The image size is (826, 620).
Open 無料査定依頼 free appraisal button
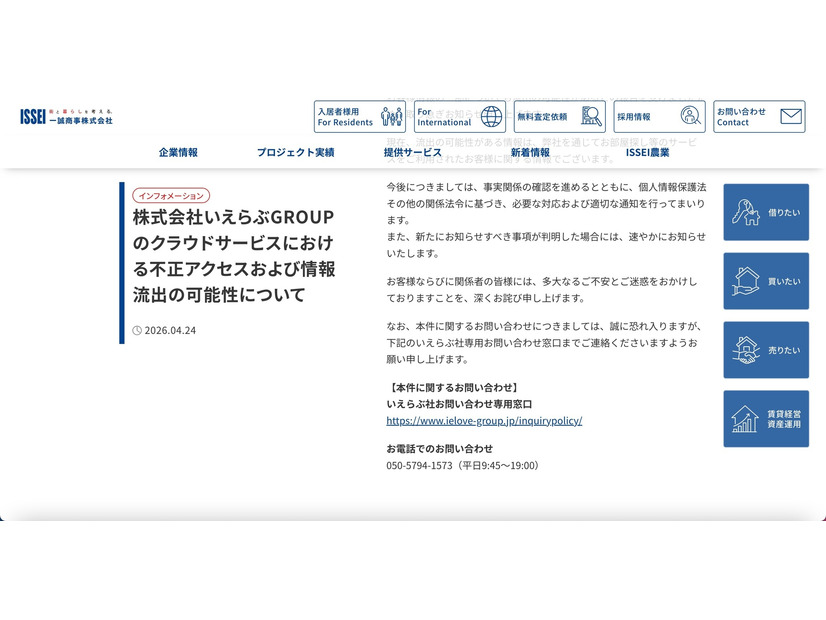[x=559, y=116]
